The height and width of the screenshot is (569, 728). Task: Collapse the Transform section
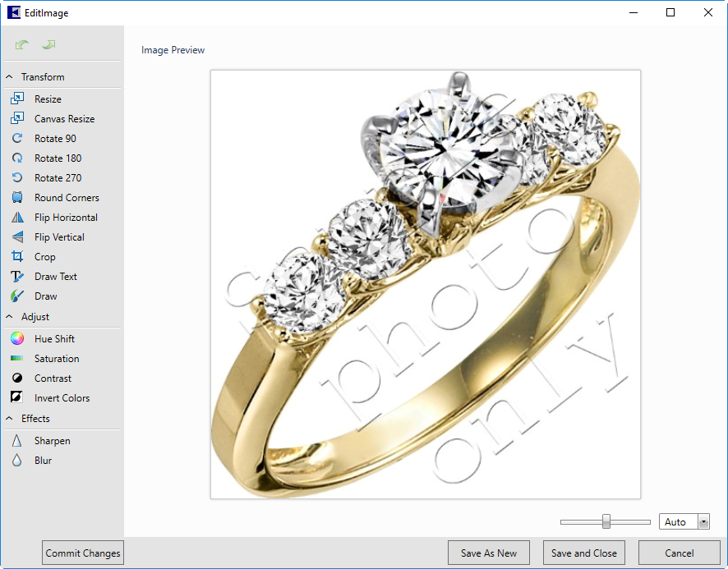pyautogui.click(x=10, y=77)
